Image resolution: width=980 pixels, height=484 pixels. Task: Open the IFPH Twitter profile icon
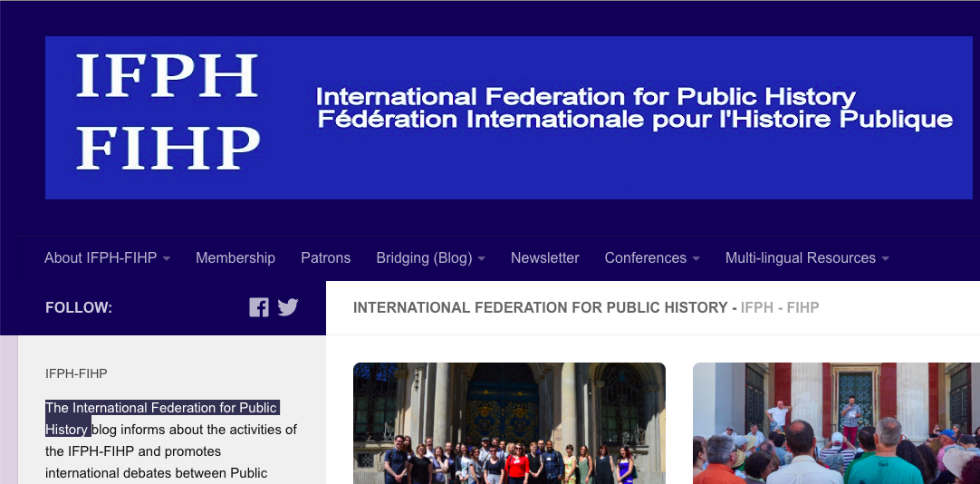tap(287, 307)
